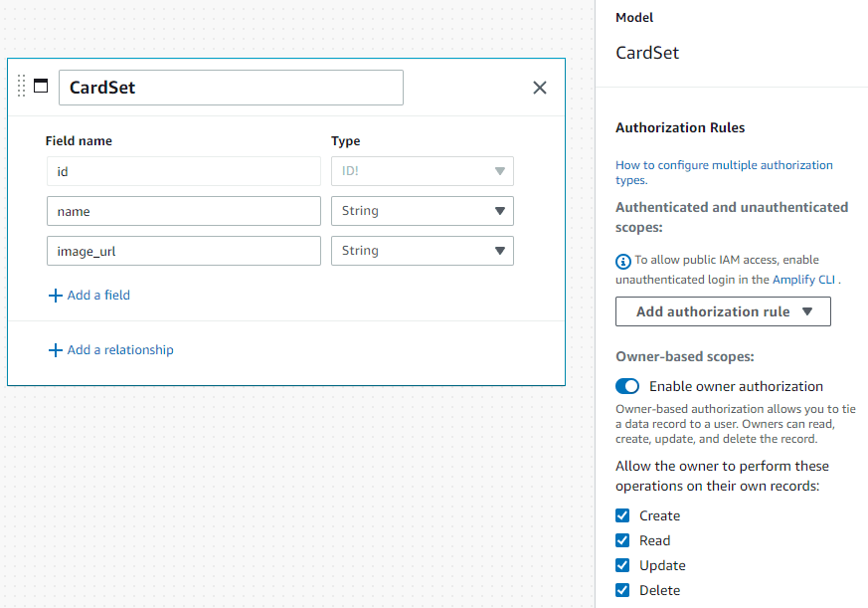The image size is (868, 608).
Task: Click the name field name input
Action: pyautogui.click(x=183, y=211)
